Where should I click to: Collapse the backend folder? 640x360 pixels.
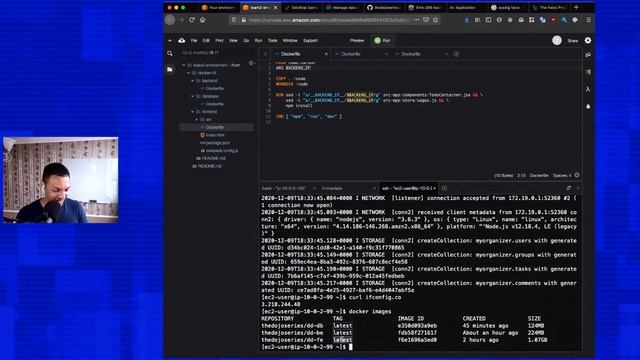pos(193,81)
